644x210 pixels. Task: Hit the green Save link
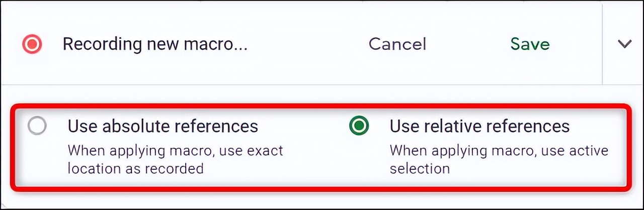point(530,44)
